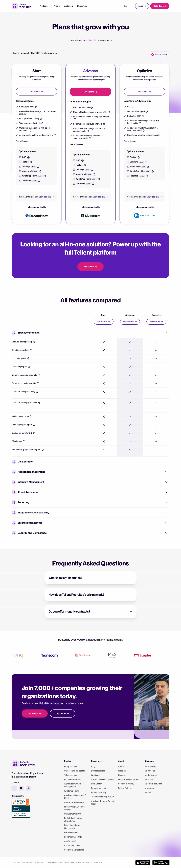
Task: Click info icon next to Multi-language support
Action: pyautogui.click(x=34, y=425)
